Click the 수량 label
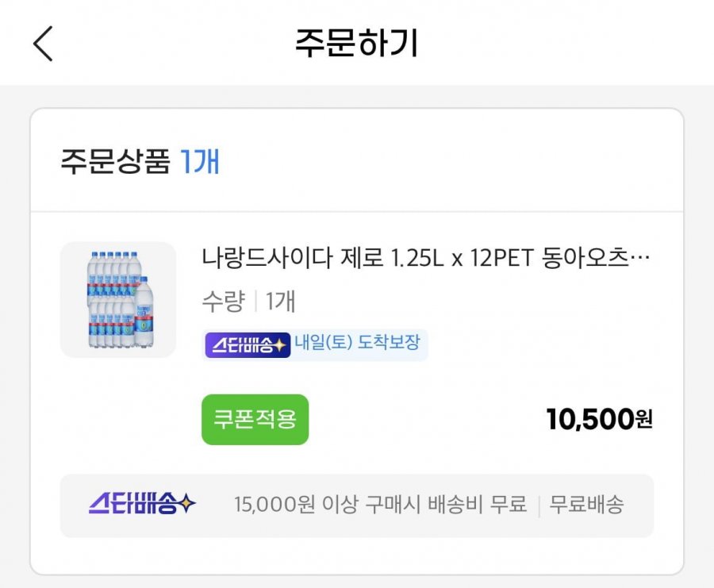 coord(223,302)
